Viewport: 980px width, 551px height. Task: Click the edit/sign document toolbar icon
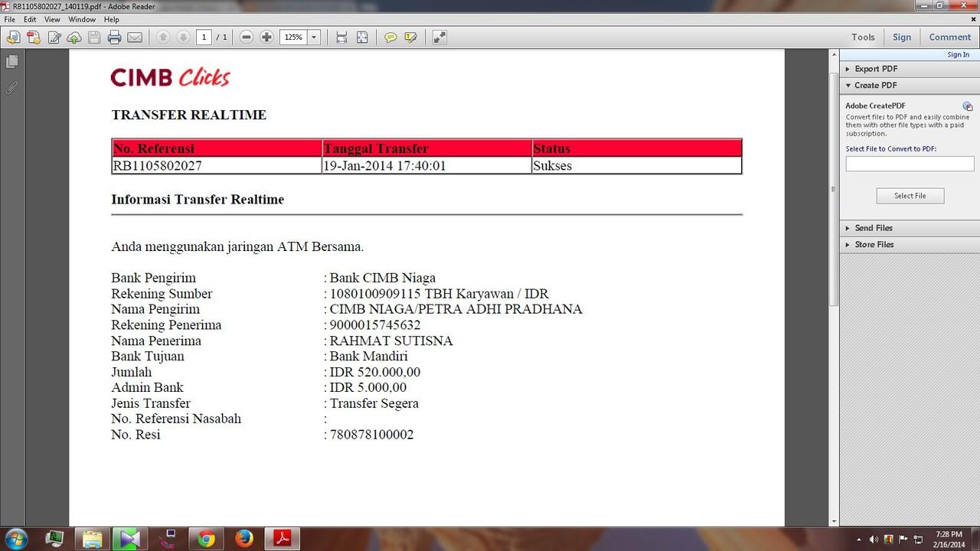54,37
